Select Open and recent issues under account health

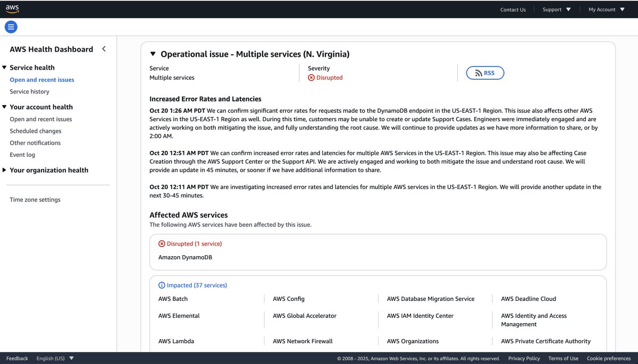(x=41, y=119)
